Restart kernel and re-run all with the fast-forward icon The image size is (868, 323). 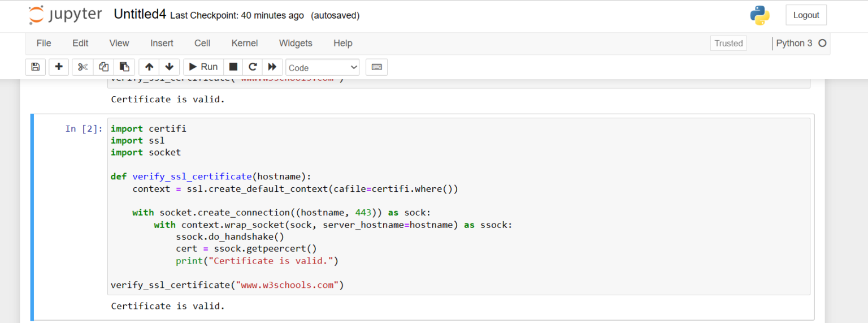pyautogui.click(x=272, y=67)
